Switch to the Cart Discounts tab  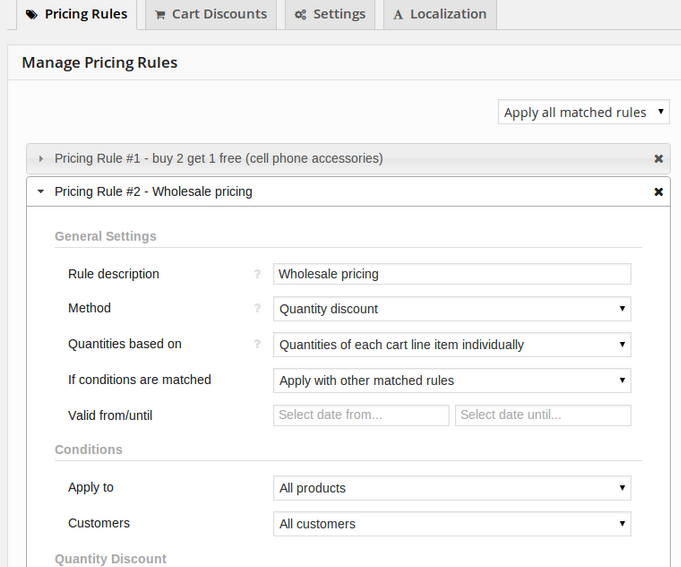pos(211,14)
